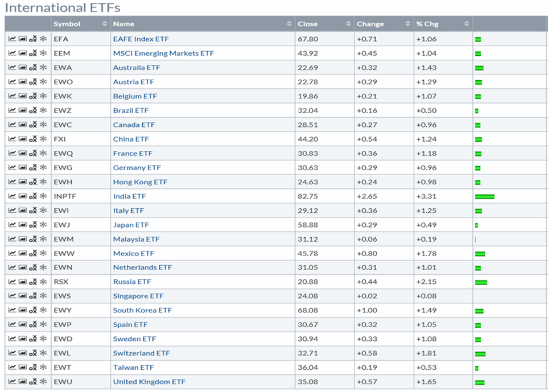Screen dimensions: 548x392
Task: Open point and figure chart for EWA
Action: [x=33, y=68]
